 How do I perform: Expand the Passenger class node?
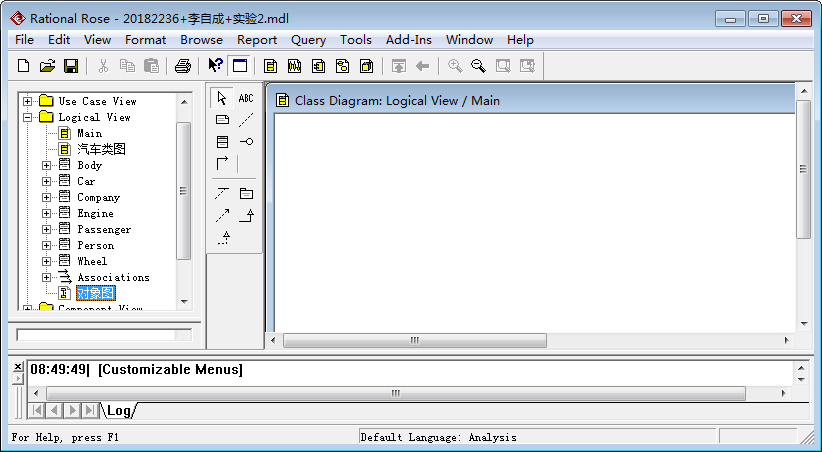47,230
